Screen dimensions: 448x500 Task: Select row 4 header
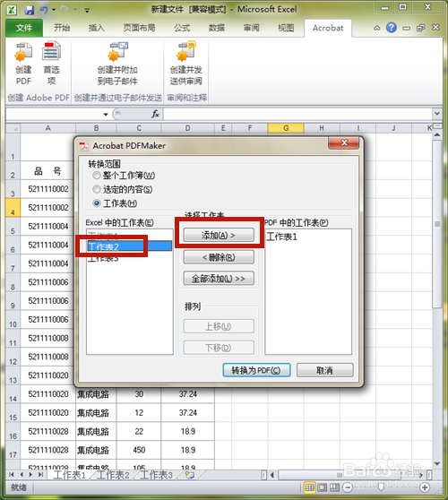(x=13, y=208)
